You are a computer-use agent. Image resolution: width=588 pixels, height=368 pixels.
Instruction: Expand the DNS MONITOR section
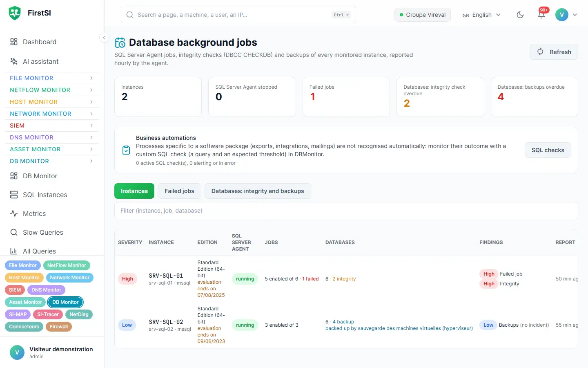52,137
